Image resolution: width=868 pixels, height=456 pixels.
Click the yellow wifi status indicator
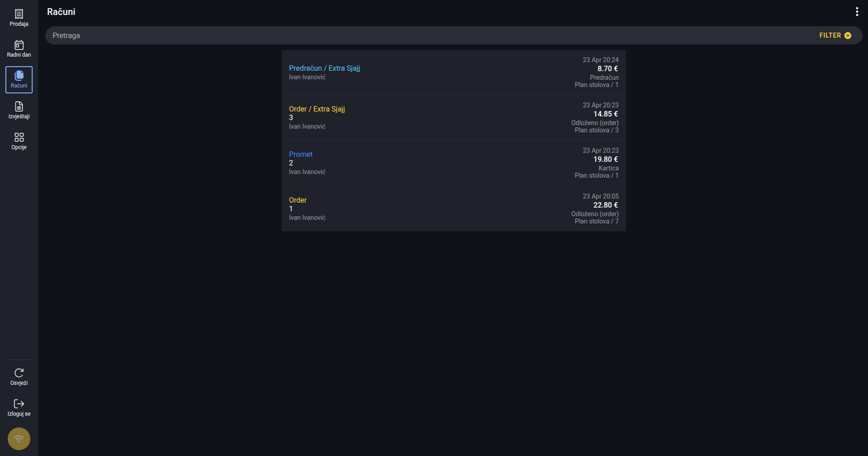click(x=19, y=439)
